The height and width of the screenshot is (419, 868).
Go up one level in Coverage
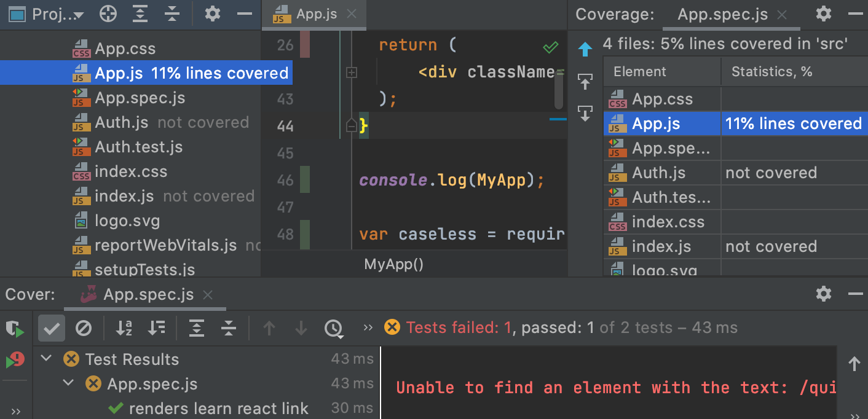point(585,50)
